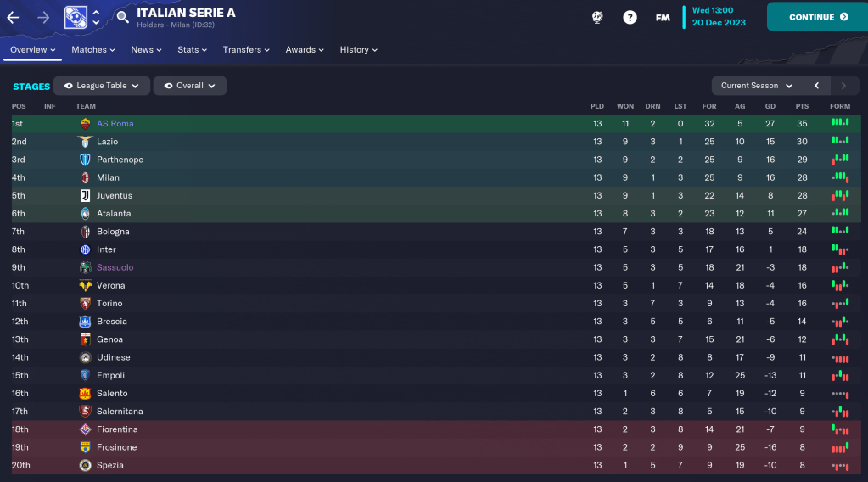Click the date and time display
This screenshot has width=868, height=482.
[719, 16]
